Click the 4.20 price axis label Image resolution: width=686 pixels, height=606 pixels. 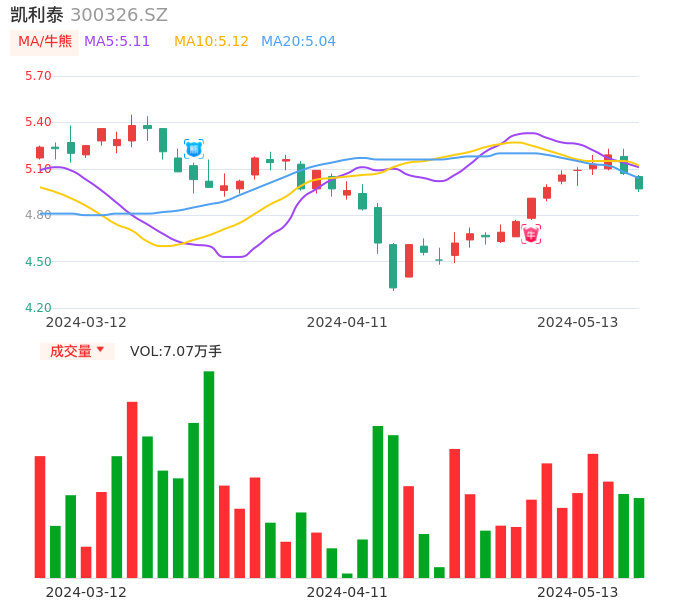38,308
